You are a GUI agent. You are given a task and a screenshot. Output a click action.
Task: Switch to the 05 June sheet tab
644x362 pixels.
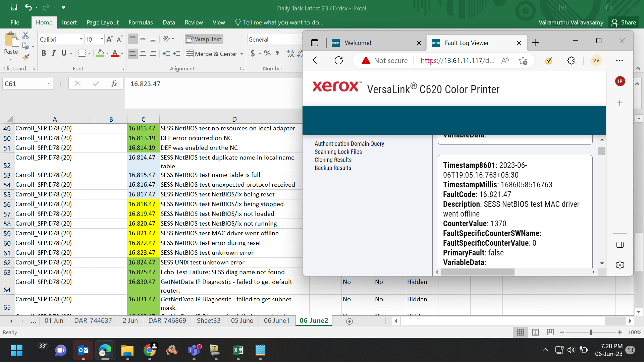(x=242, y=320)
